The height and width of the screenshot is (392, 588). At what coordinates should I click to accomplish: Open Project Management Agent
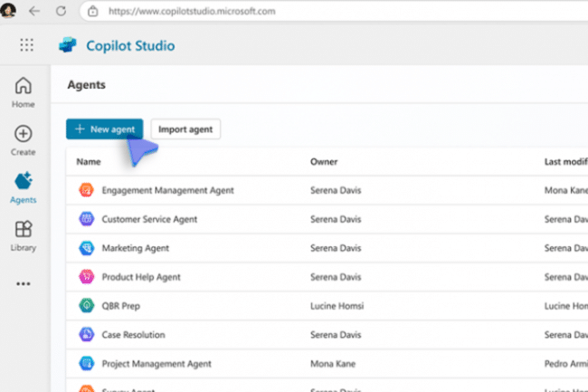pyautogui.click(x=156, y=364)
